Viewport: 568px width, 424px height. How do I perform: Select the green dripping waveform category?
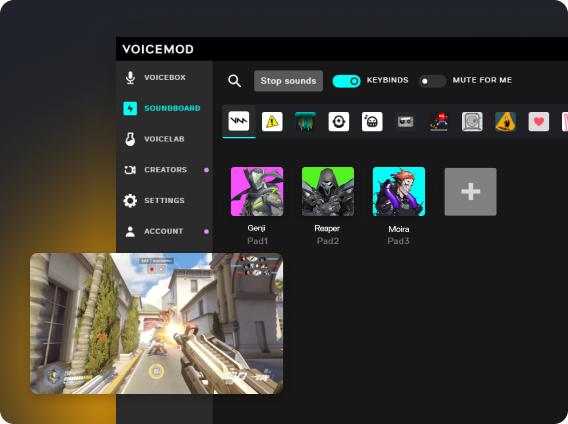(x=305, y=121)
